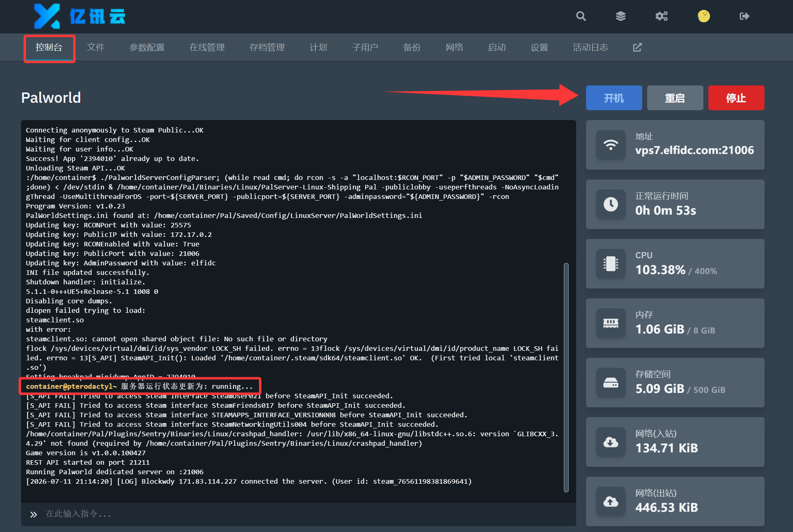Image resolution: width=793 pixels, height=532 pixels.
Task: Start the server with 开机 button
Action: (614, 98)
